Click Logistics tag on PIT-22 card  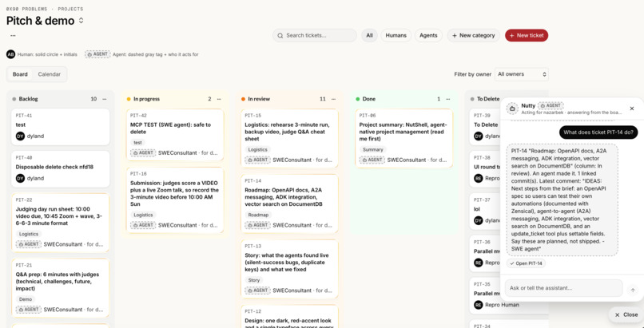tap(29, 234)
